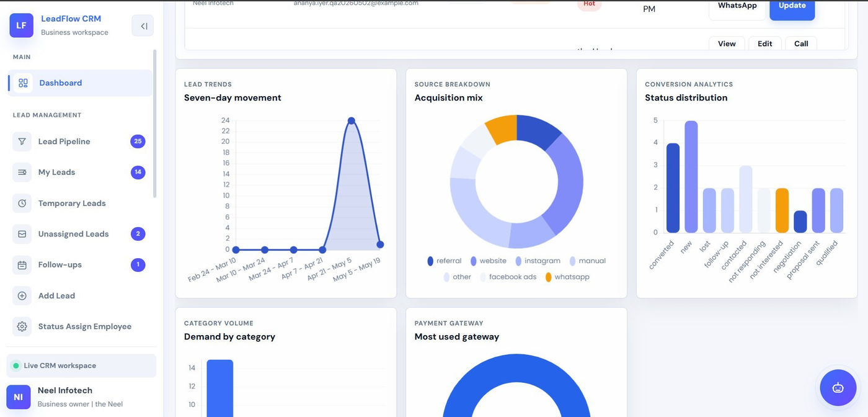Toggle the whatsapp legend item
Screen dimensions: 868x417
coord(567,277)
